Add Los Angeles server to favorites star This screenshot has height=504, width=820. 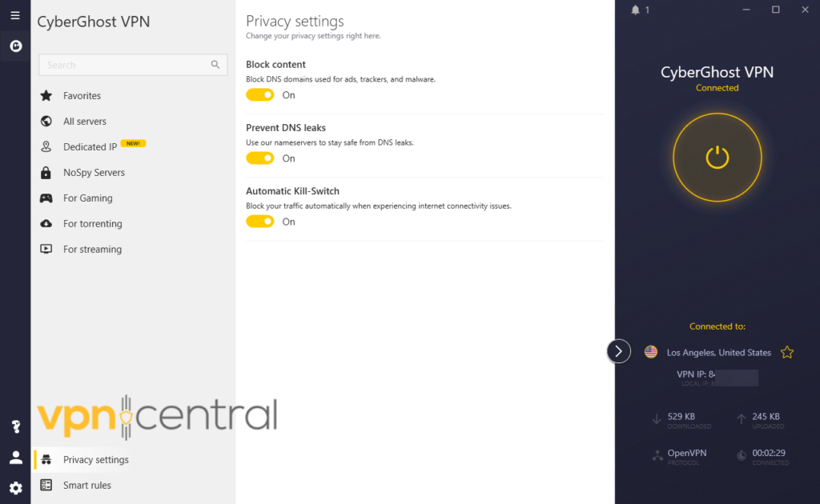pos(787,352)
